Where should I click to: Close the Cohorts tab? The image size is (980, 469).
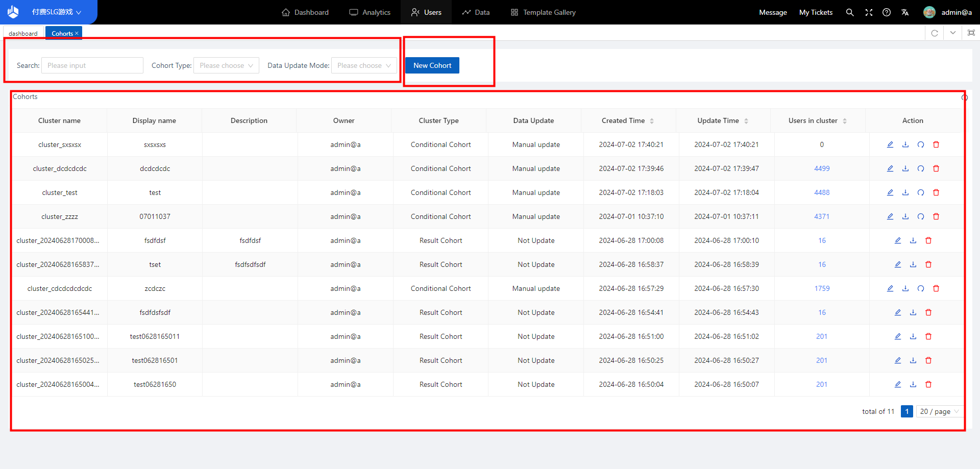pyautogui.click(x=77, y=33)
